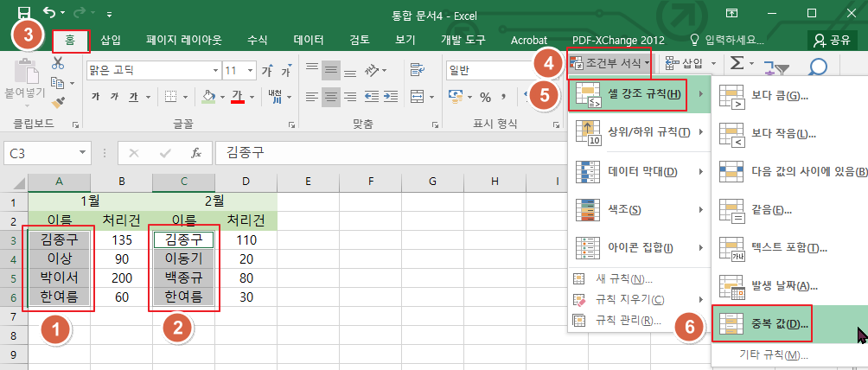
Task: Open the borders dropdown arrow
Action: coord(186,98)
